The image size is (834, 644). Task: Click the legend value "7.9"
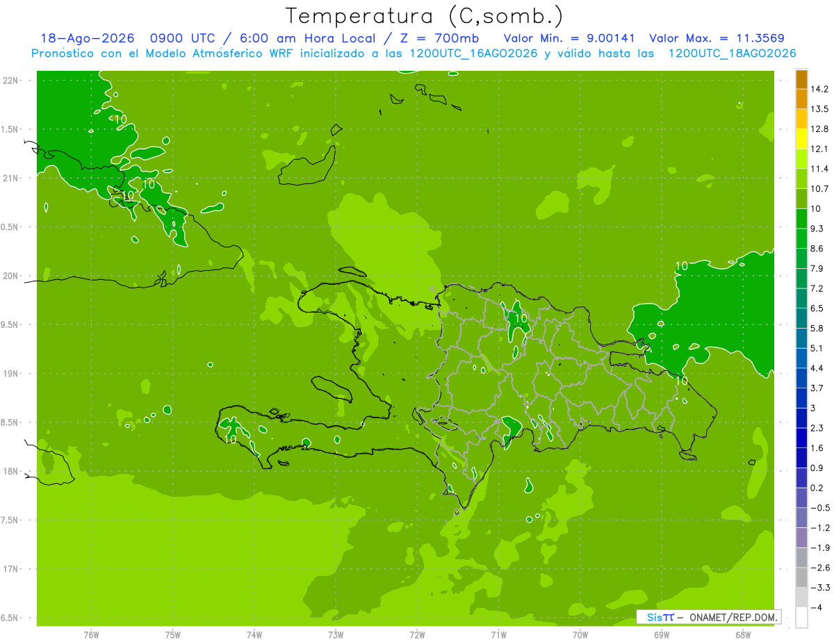point(817,268)
